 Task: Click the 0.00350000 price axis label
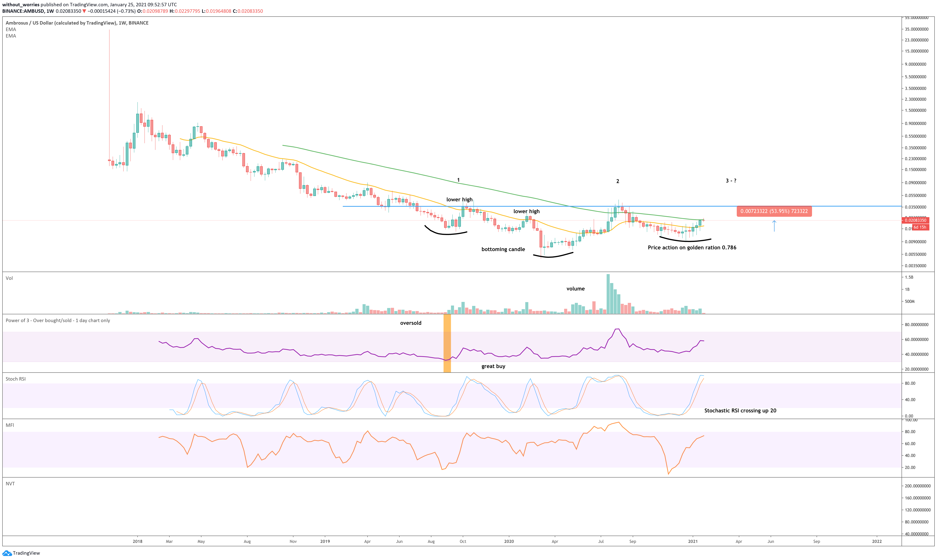915,266
